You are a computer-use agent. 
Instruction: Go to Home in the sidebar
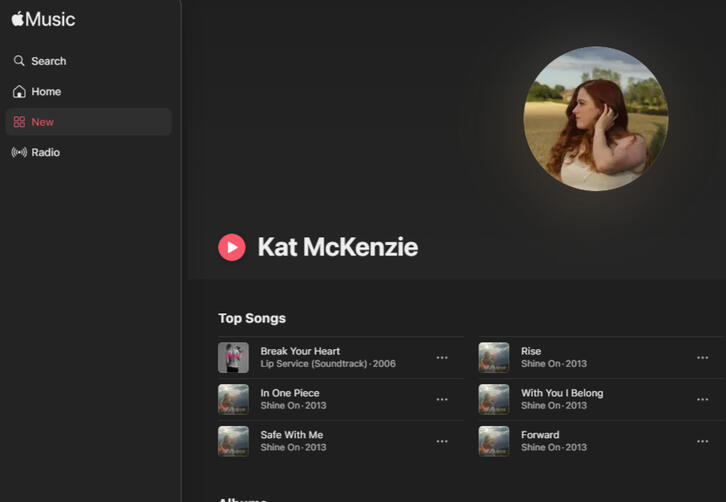(88, 92)
